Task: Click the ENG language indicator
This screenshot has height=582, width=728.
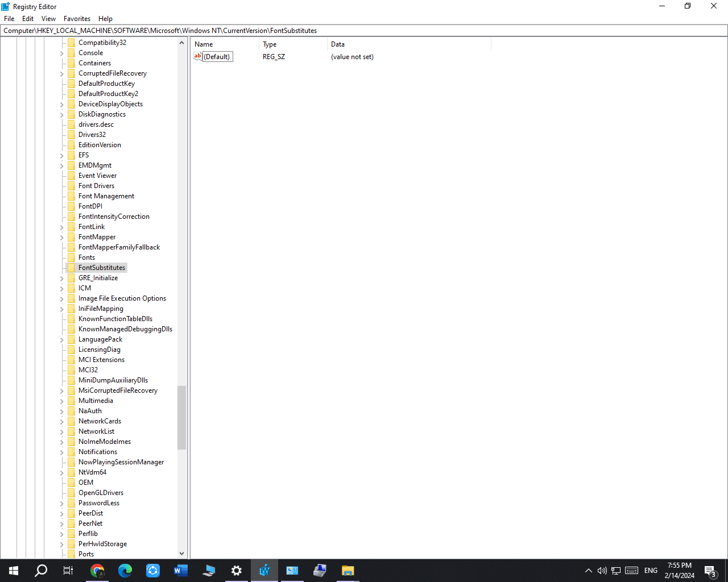Action: pyautogui.click(x=651, y=571)
